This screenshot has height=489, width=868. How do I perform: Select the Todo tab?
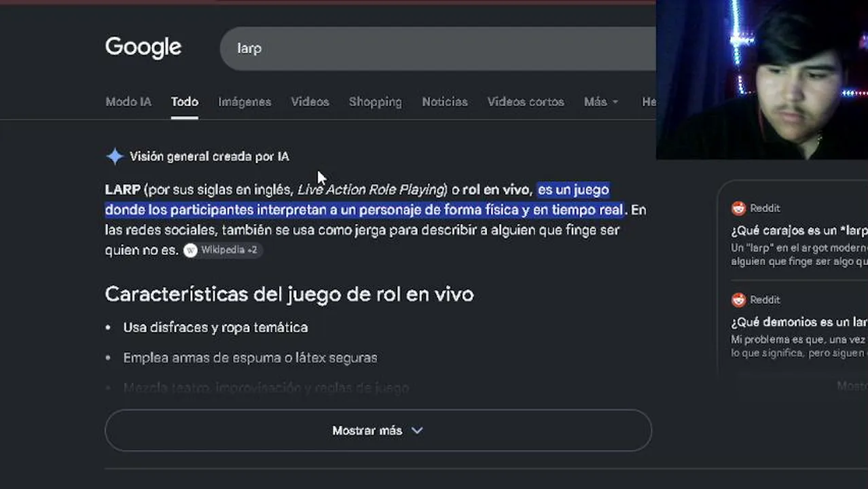point(184,102)
